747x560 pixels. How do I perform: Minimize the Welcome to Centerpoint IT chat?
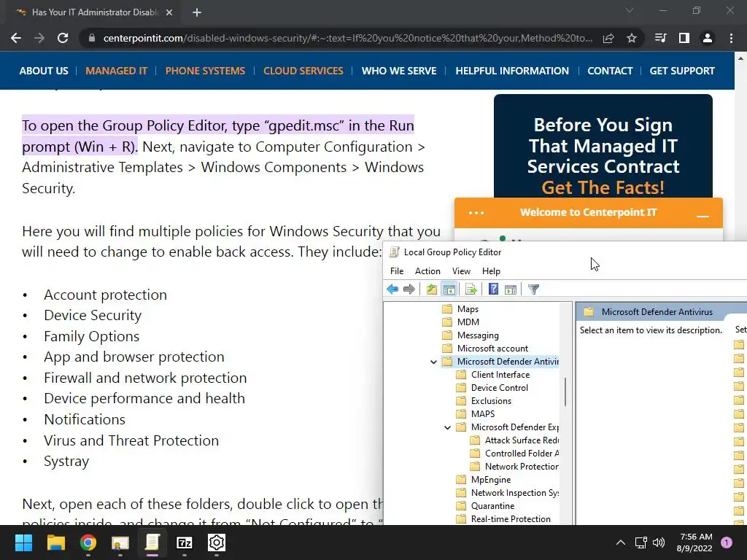(703, 216)
